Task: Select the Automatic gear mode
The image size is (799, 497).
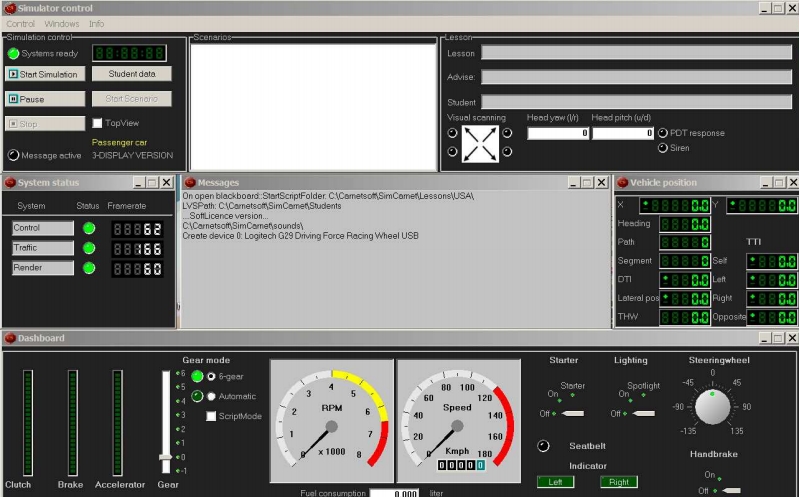Action: [x=211, y=396]
